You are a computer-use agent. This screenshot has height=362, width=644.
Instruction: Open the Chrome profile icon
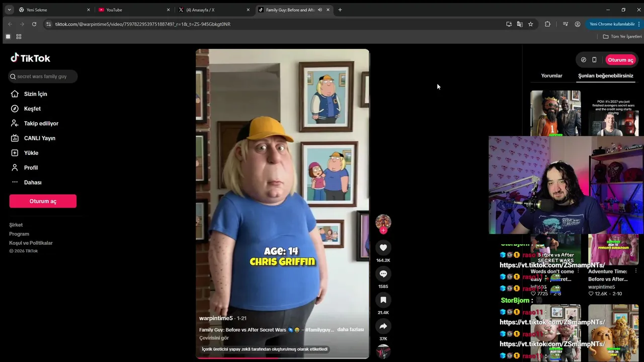tap(578, 24)
